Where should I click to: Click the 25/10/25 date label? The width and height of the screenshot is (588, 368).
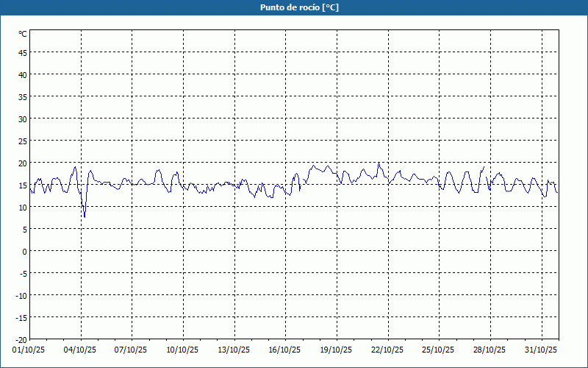[438, 350]
